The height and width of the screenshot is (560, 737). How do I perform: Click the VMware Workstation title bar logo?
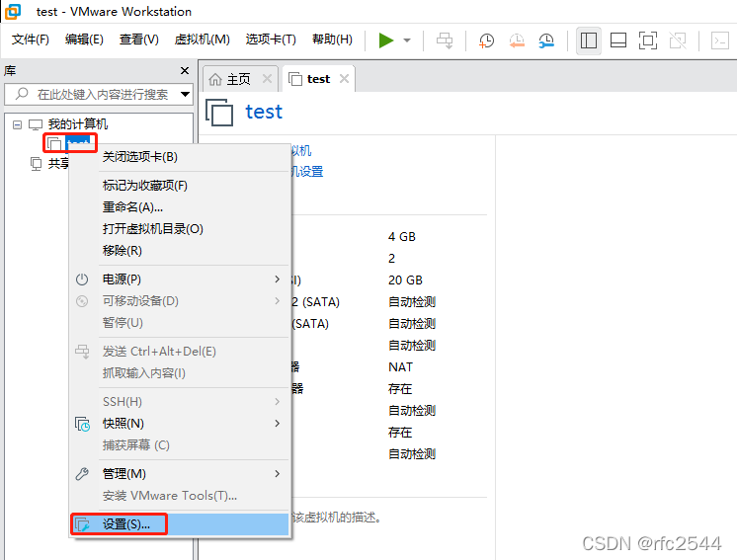tap(13, 11)
